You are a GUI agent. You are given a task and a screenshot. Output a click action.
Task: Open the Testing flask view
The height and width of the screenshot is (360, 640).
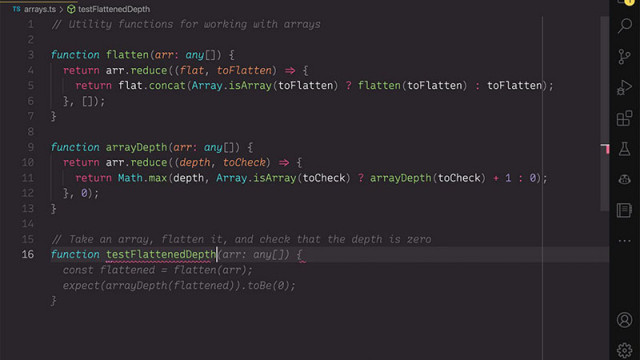pyautogui.click(x=624, y=149)
